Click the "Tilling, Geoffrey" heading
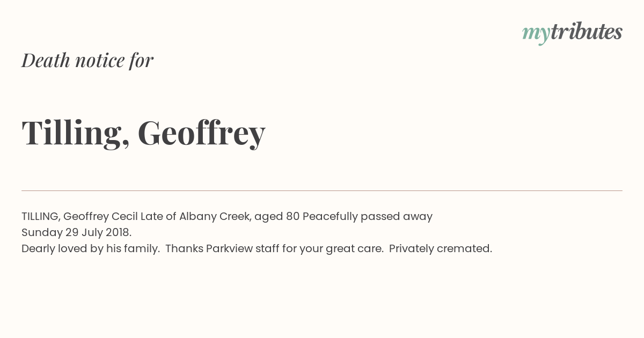644x338 pixels. point(143,133)
